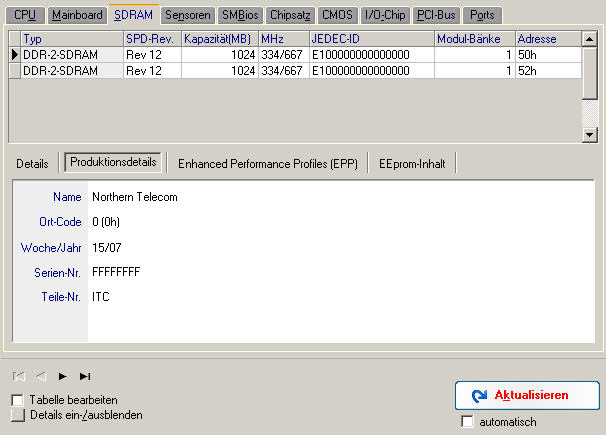
Task: Jump to last record navigation arrow
Action: (85, 376)
